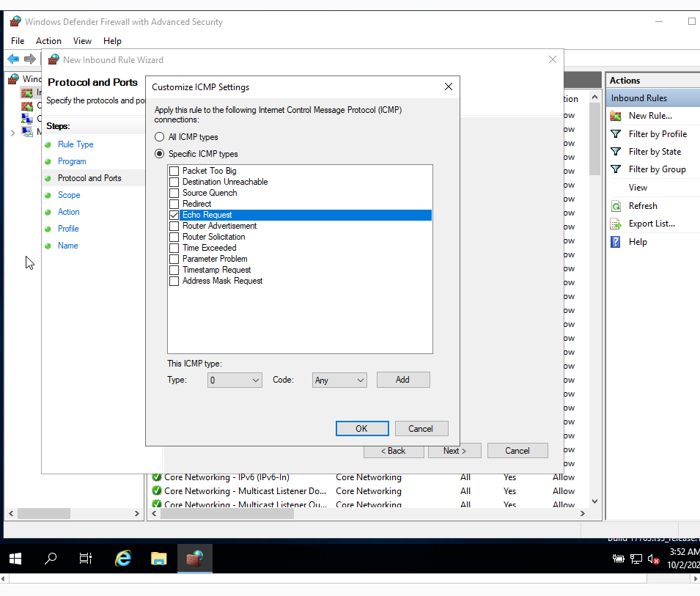Click the Filter by Group funnel icon

(x=616, y=169)
